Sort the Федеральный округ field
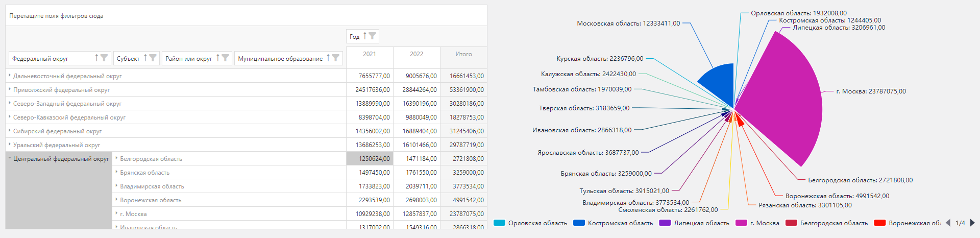Screen dimensions: 980x238 pyautogui.click(x=96, y=58)
